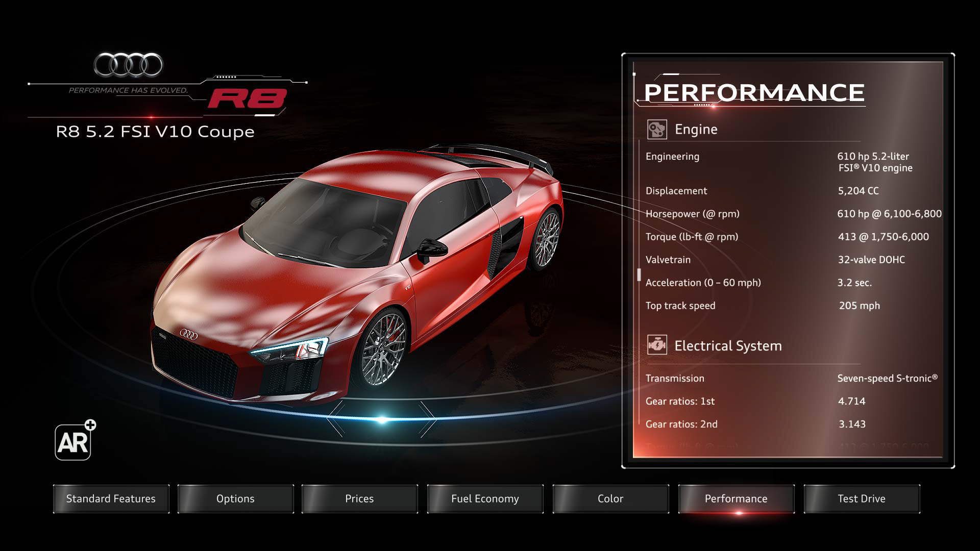Open the Standard Features tab
The image size is (980, 551).
(111, 498)
